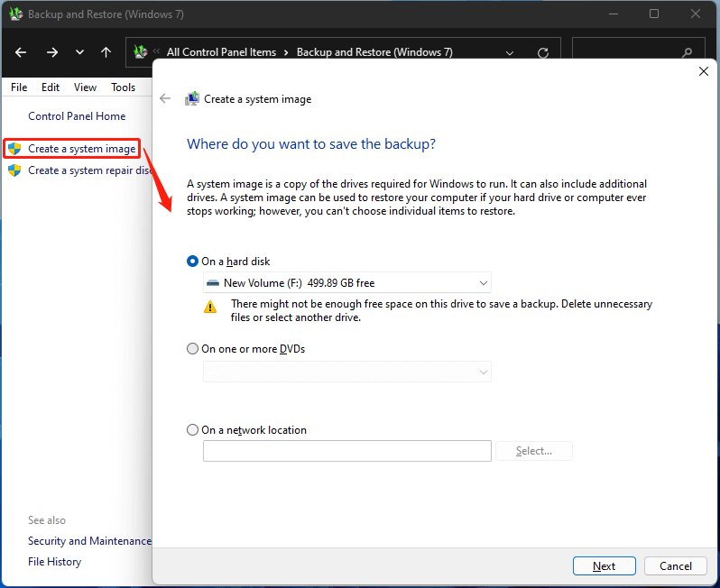This screenshot has height=588, width=720.
Task: Click the Where do you want to save heading
Action: coord(311,144)
